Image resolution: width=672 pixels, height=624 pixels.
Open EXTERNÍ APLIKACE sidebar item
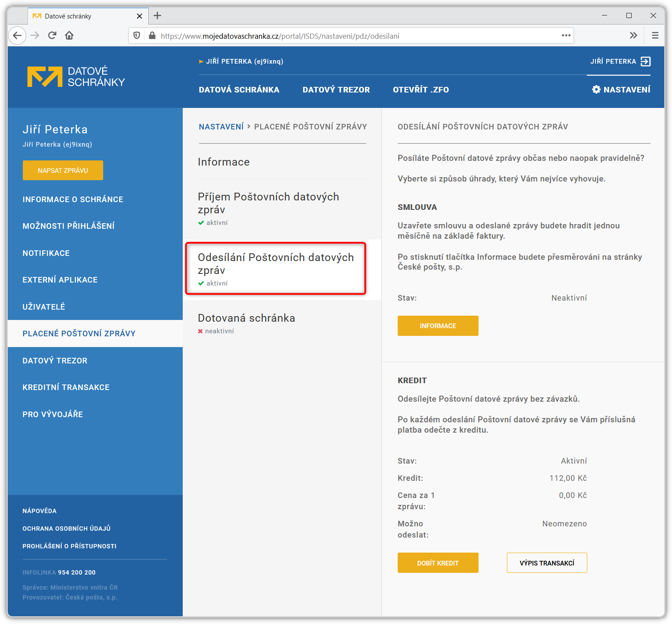pos(60,280)
